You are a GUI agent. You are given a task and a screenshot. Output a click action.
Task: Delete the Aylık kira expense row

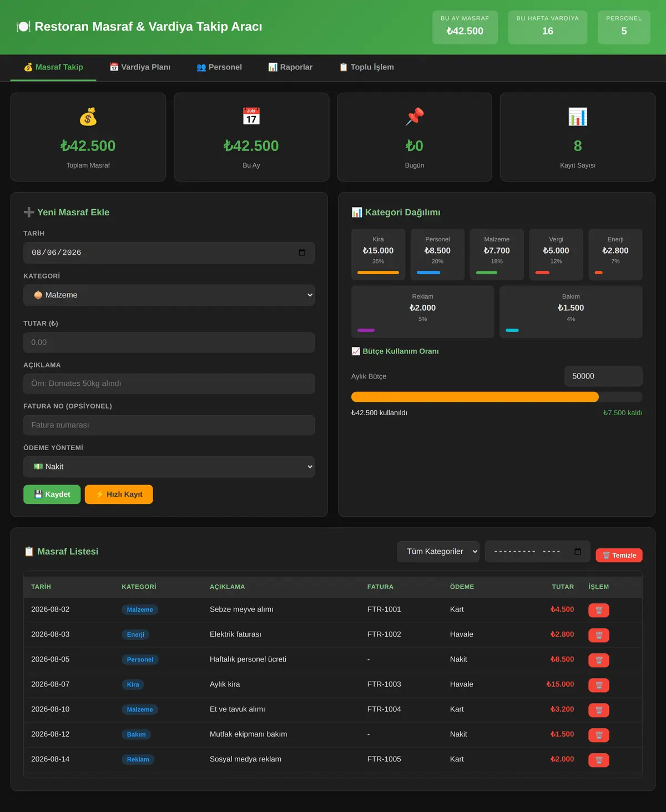[598, 685]
